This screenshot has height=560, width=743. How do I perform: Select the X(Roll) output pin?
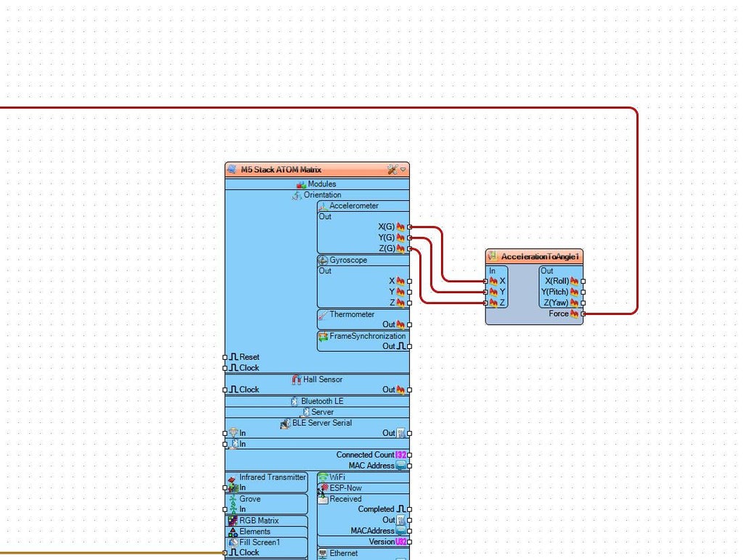(x=583, y=281)
